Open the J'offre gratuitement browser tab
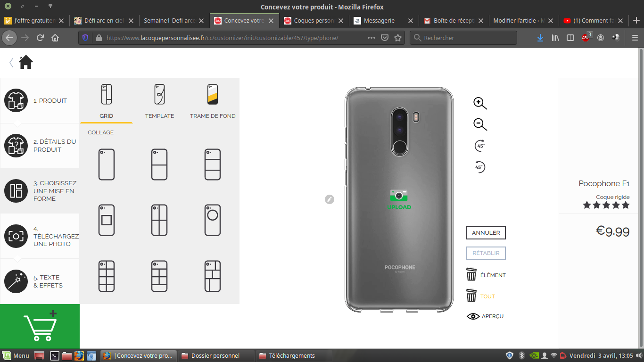This screenshot has width=644, height=362. (x=35, y=20)
